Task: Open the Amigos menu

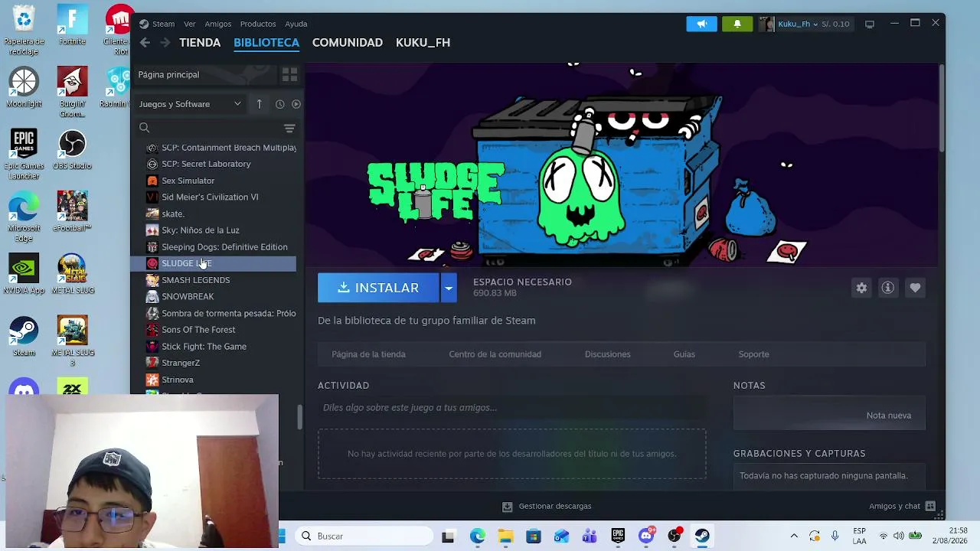Action: [218, 24]
